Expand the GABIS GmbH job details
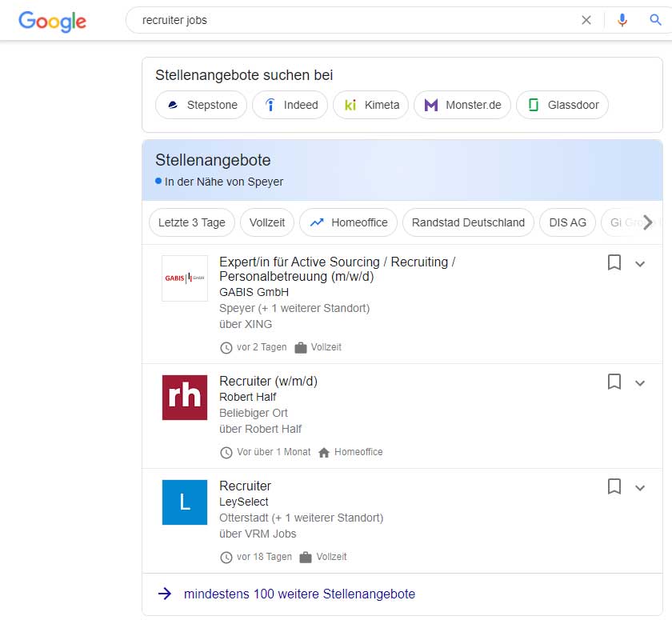 click(640, 264)
